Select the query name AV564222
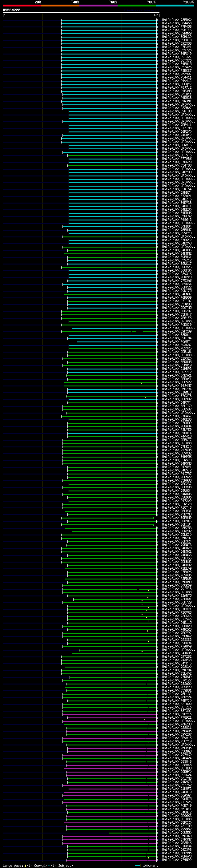 pyautogui.click(x=11, y=10)
